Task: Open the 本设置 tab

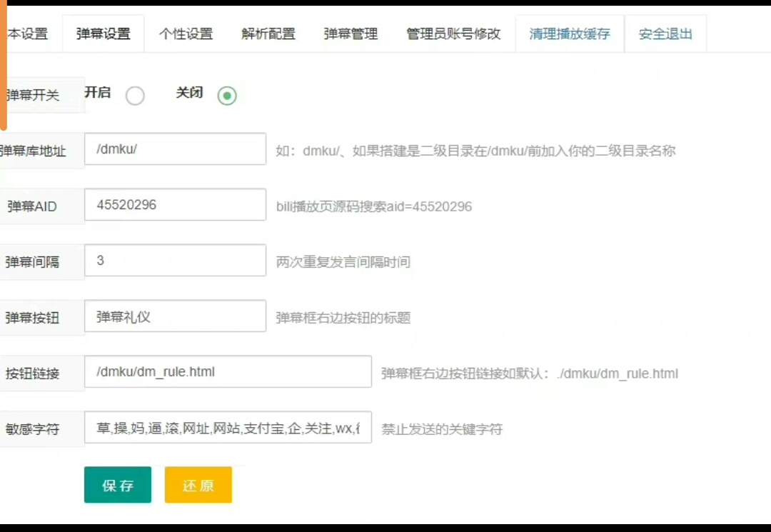Action: coord(28,34)
